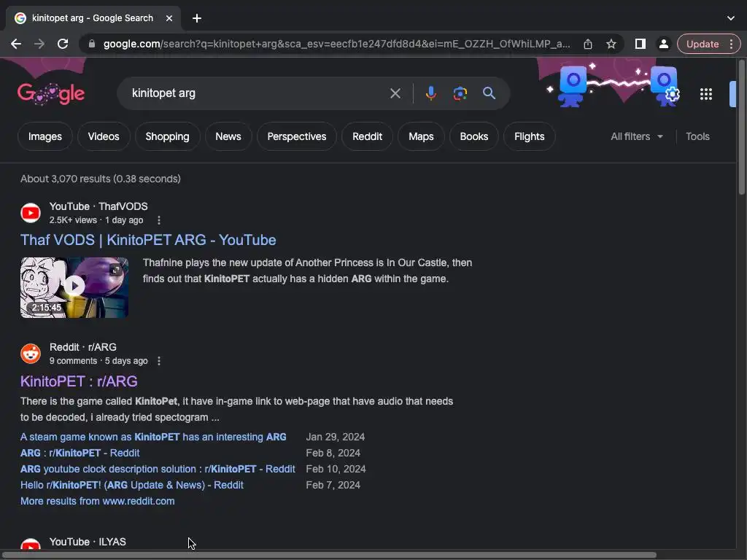
Task: Click the browser forward arrow
Action: 39,44
